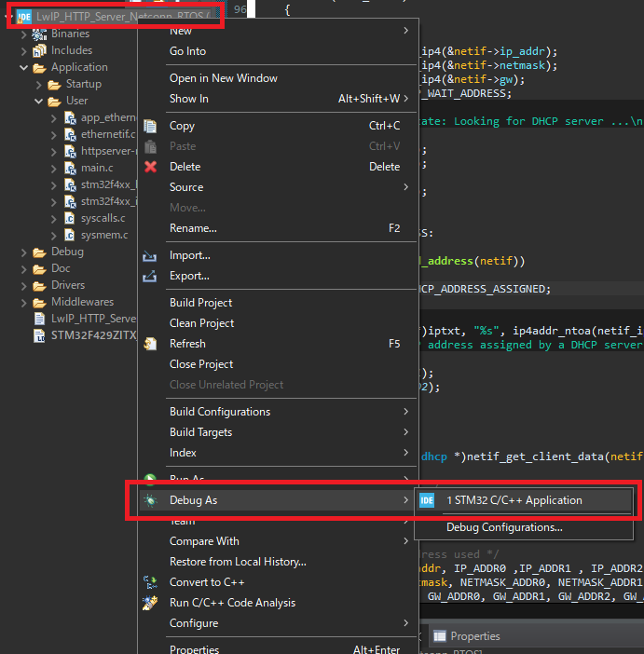Viewport: 644px width, 654px height.
Task: Select httpserver file in project tree
Action: 108,151
